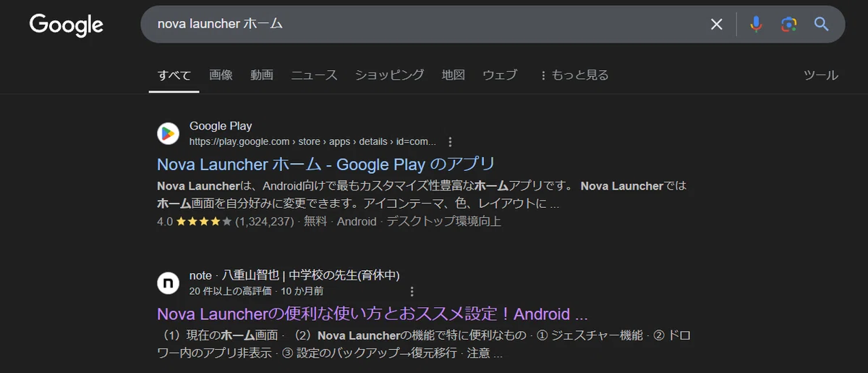Switch to the ニュース tab

[x=314, y=75]
